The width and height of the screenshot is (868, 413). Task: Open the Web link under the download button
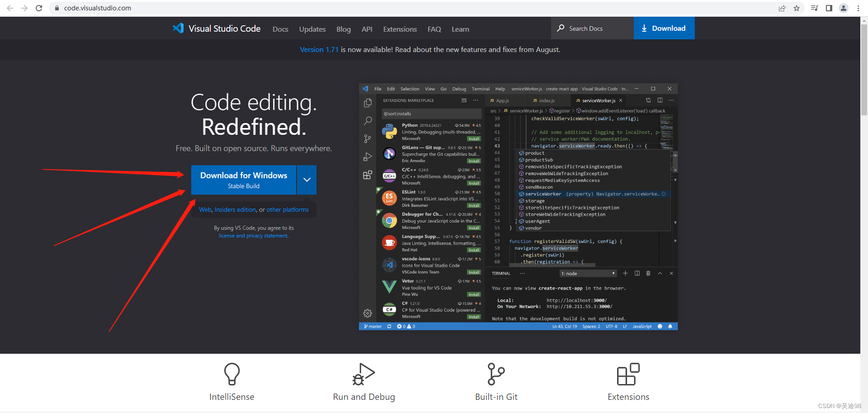coord(205,210)
